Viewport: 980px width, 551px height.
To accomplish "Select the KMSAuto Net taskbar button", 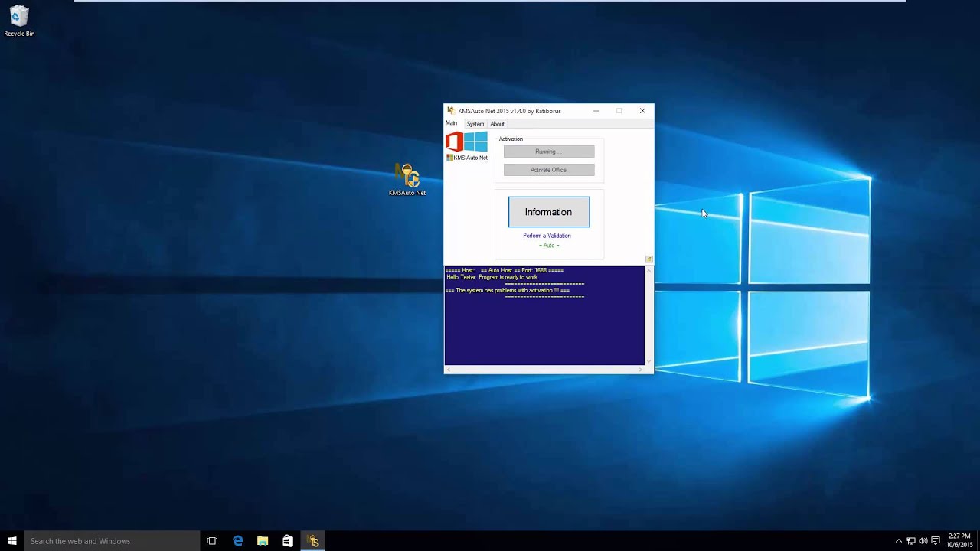I will [313, 541].
